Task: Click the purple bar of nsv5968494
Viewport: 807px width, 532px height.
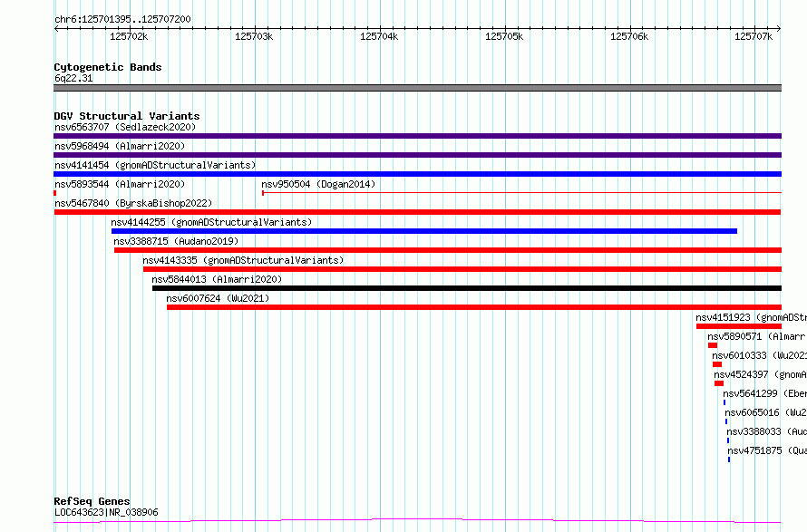Action: (x=417, y=155)
